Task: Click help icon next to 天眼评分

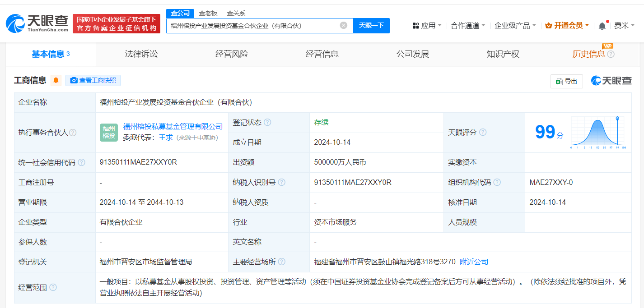Action: 483,133
